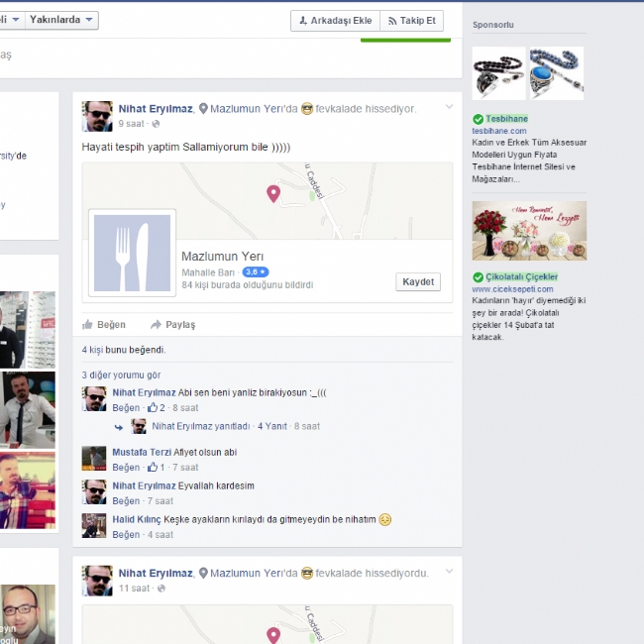Click black tesbih product image
This screenshot has height=644, width=644.
(498, 73)
